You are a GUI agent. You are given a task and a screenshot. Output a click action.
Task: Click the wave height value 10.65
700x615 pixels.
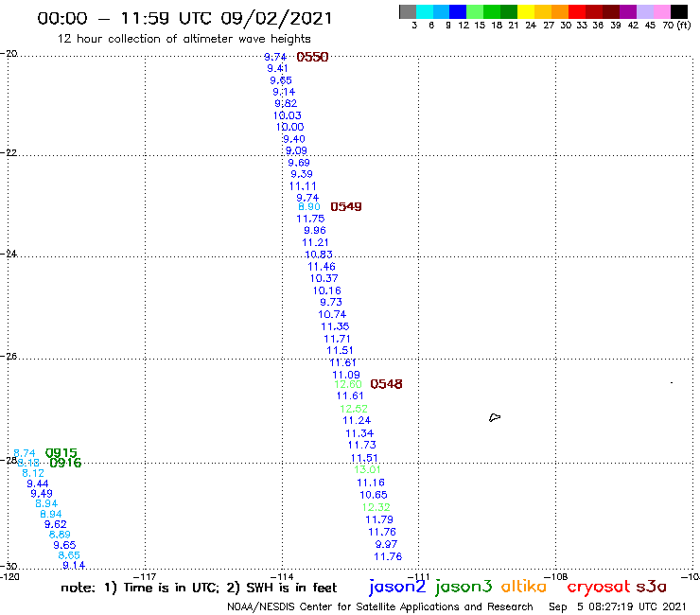[374, 495]
